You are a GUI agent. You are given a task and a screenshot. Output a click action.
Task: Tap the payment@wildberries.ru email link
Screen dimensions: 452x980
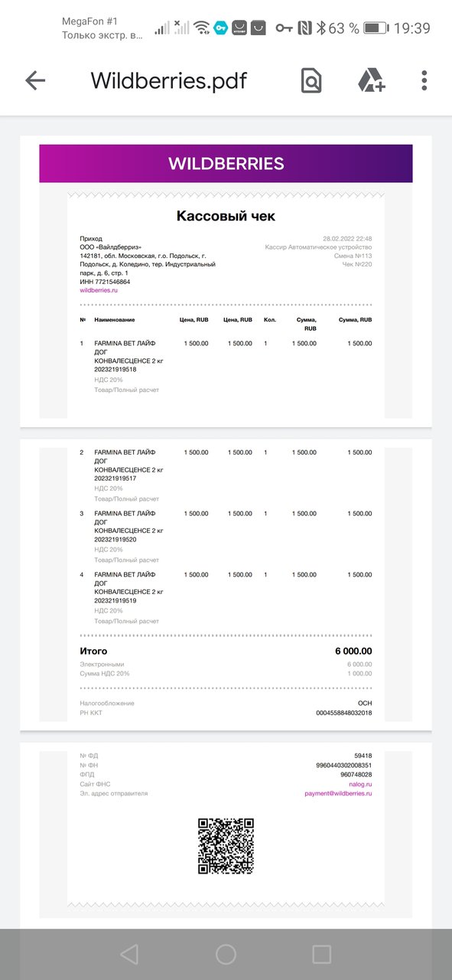click(x=338, y=793)
